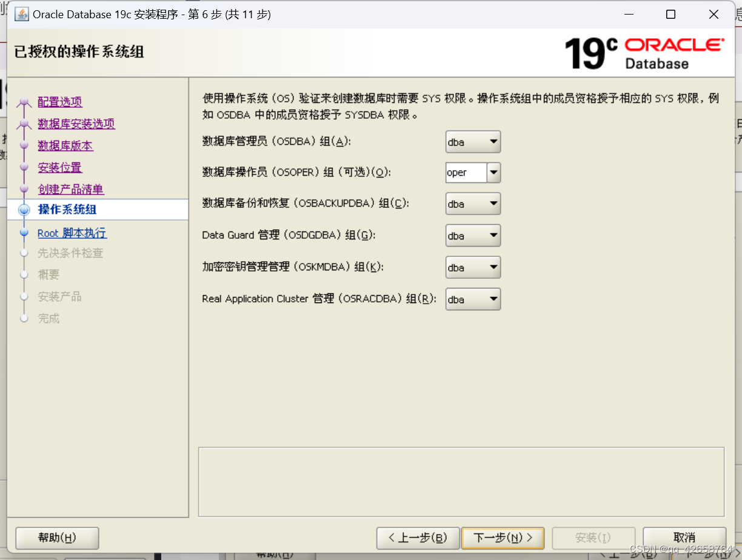Go to the 创建产品清单 step

71,189
